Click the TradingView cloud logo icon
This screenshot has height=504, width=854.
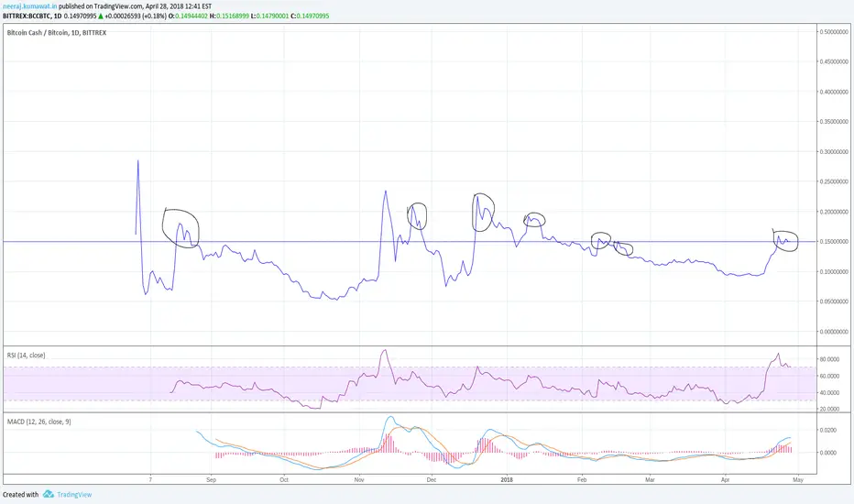49,494
